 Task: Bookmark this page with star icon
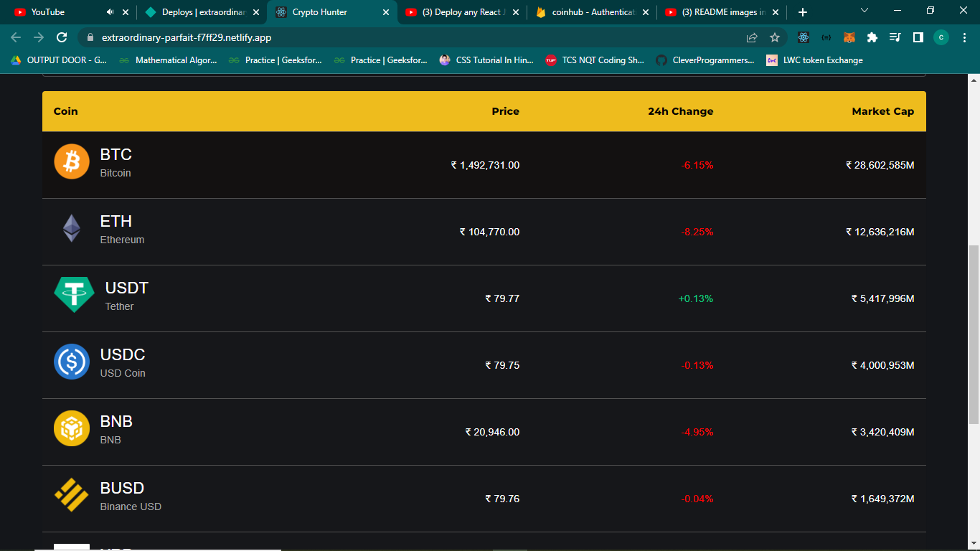click(775, 37)
